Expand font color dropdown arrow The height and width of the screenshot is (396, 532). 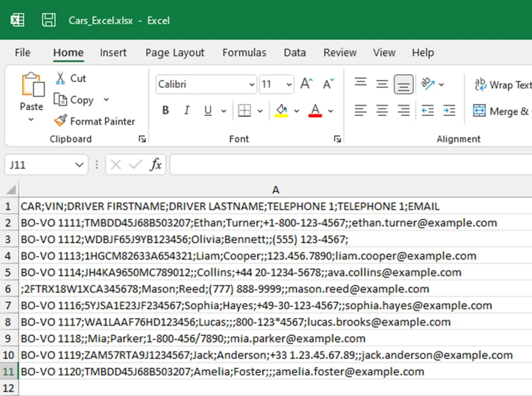pyautogui.click(x=330, y=111)
